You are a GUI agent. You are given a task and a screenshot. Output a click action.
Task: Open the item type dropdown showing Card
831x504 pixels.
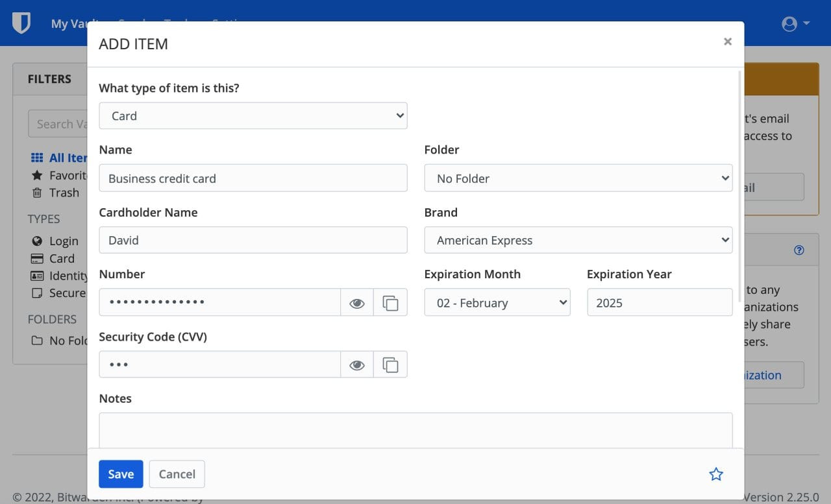253,116
